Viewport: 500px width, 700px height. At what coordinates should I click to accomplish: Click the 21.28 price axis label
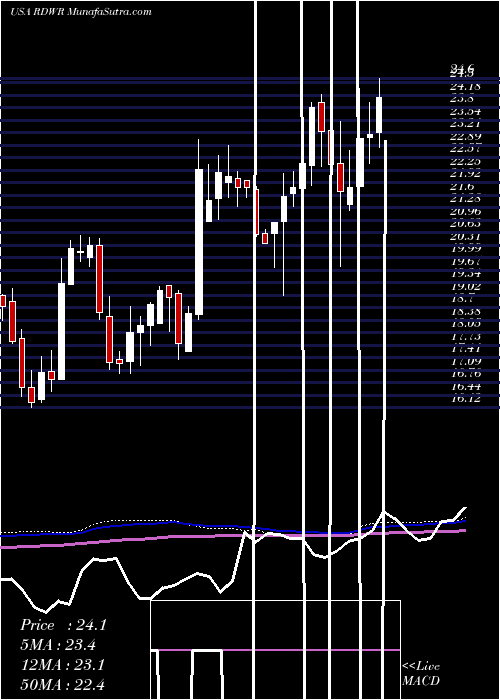pyautogui.click(x=465, y=199)
